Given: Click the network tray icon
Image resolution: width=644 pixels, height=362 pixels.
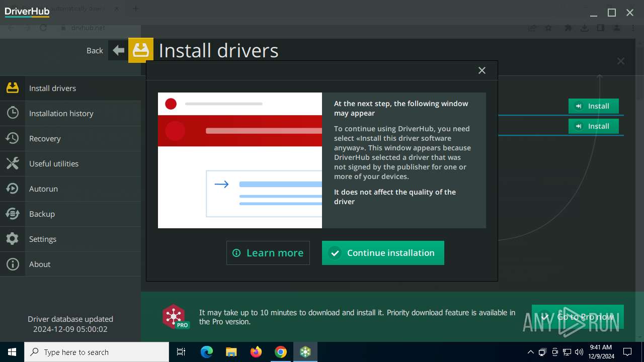Looking at the screenshot, I should tap(567, 352).
